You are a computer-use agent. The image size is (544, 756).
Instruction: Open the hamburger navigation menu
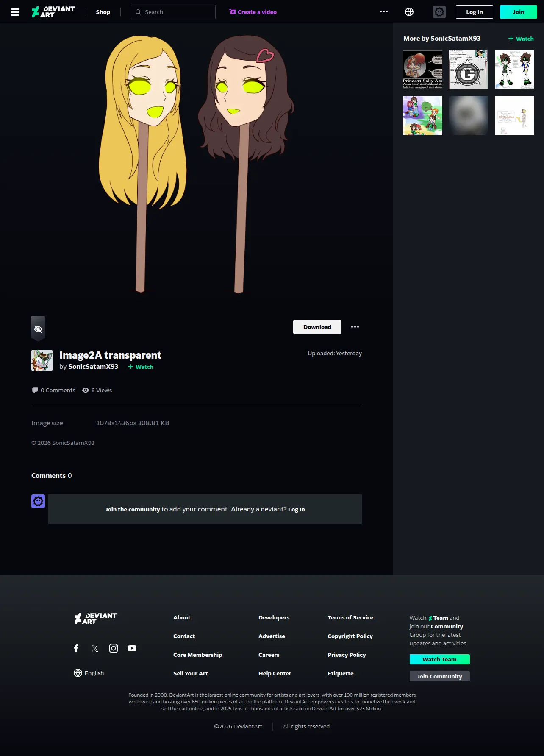15,12
